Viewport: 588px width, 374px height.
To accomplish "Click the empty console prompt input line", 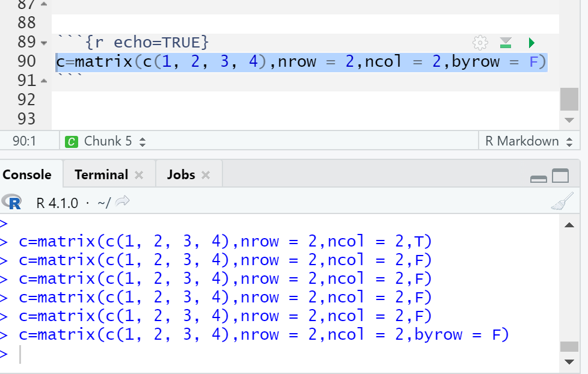I will click(240, 354).
